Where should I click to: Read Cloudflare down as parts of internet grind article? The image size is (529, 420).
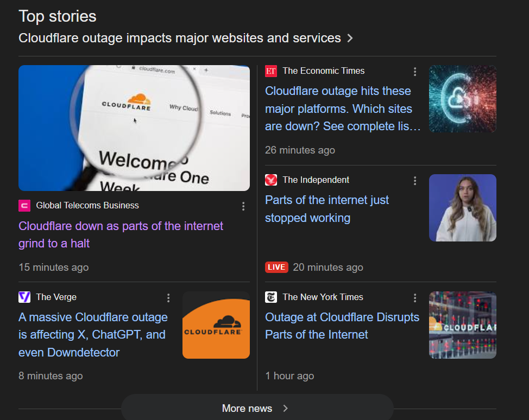pyautogui.click(x=121, y=234)
